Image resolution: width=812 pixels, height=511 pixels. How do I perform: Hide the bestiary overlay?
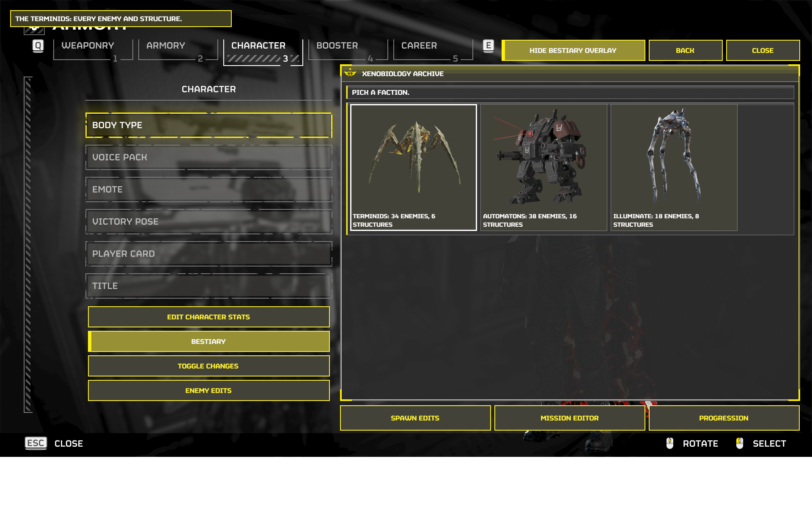(x=573, y=50)
